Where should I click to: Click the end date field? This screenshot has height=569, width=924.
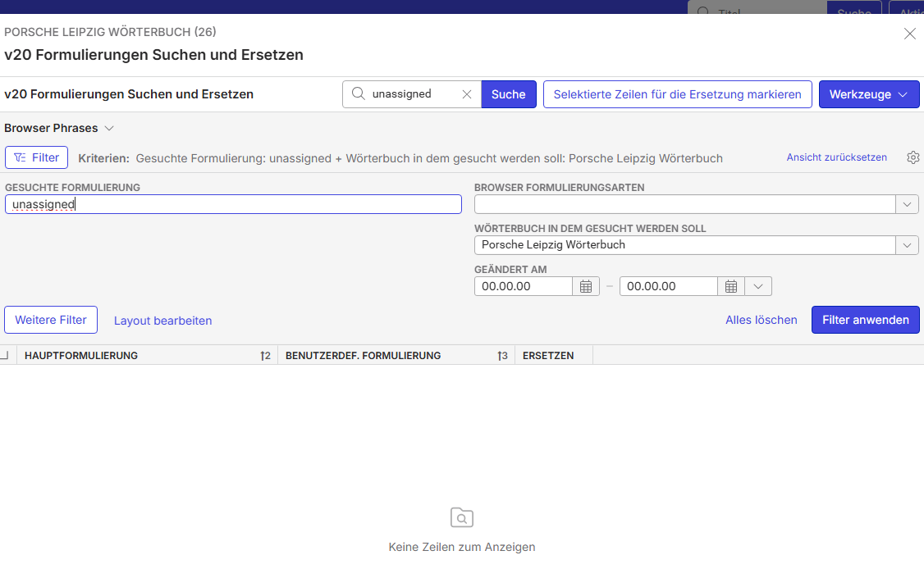(x=669, y=286)
